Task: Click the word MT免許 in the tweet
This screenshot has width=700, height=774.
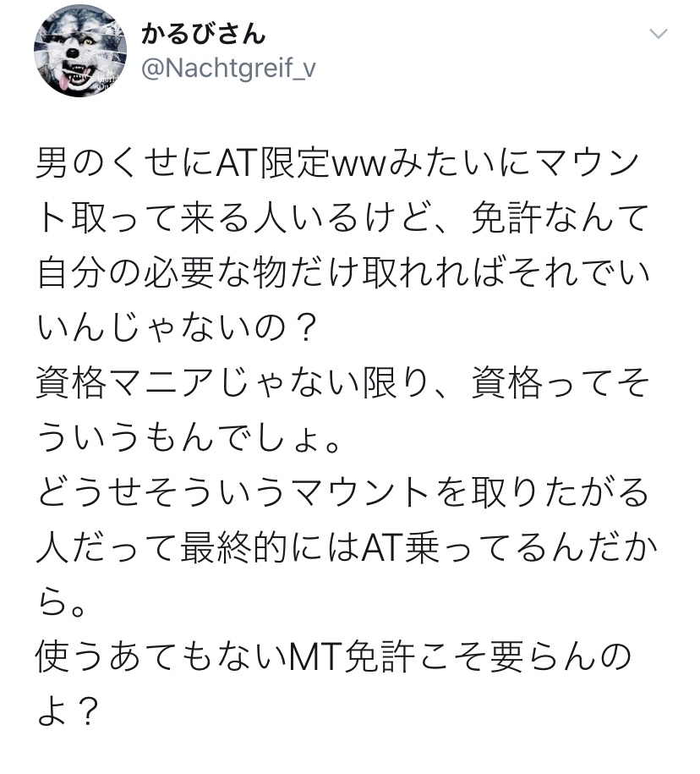Action: click(x=351, y=657)
